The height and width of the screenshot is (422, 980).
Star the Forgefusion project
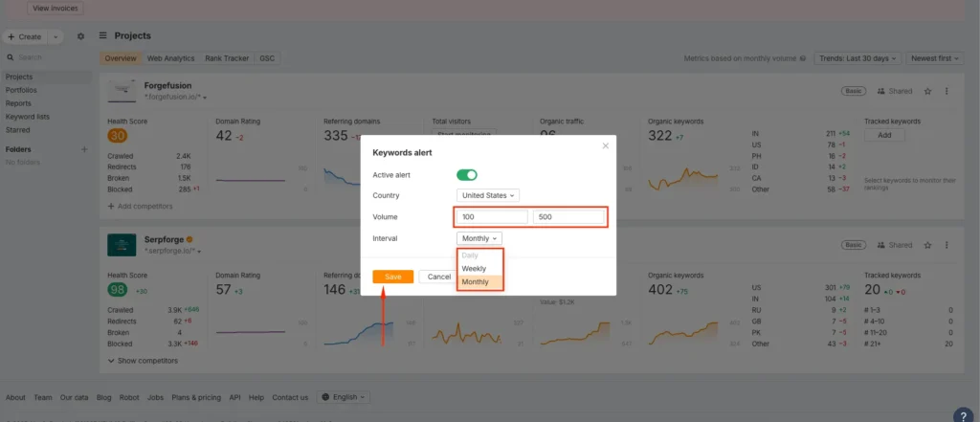click(x=926, y=91)
